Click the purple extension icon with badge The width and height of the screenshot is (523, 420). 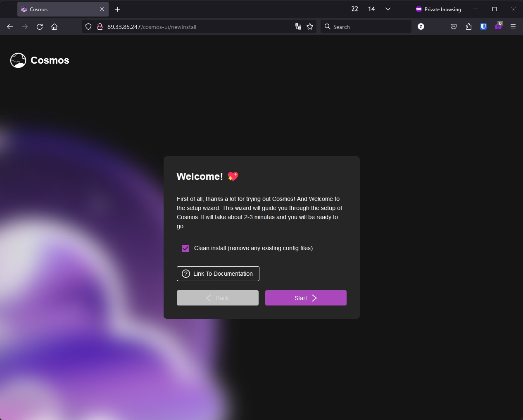(x=498, y=26)
